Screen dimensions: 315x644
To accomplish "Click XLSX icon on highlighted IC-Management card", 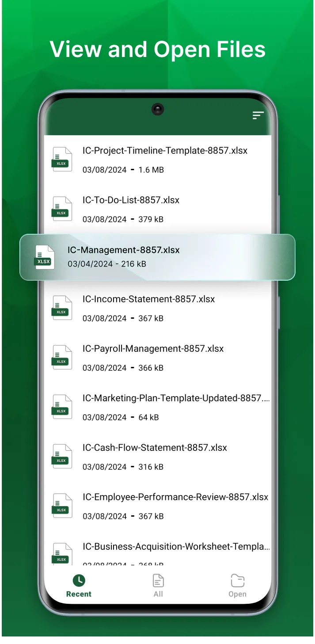I will tap(44, 257).
